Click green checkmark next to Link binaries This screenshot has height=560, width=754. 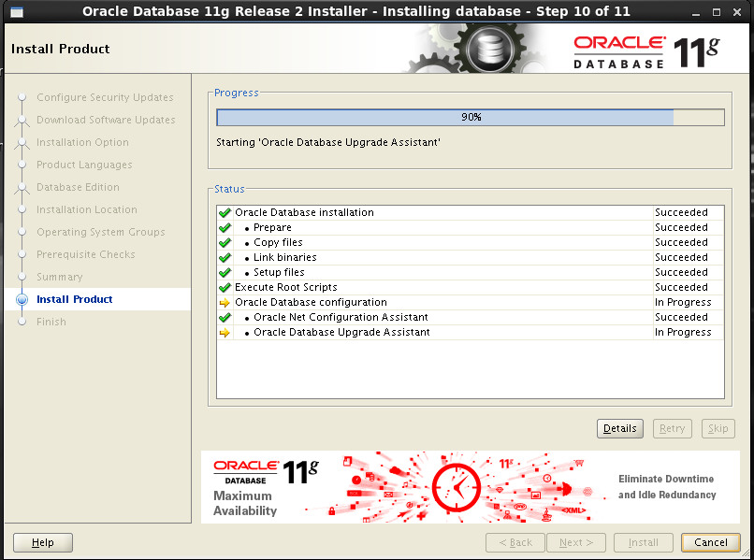(225, 257)
